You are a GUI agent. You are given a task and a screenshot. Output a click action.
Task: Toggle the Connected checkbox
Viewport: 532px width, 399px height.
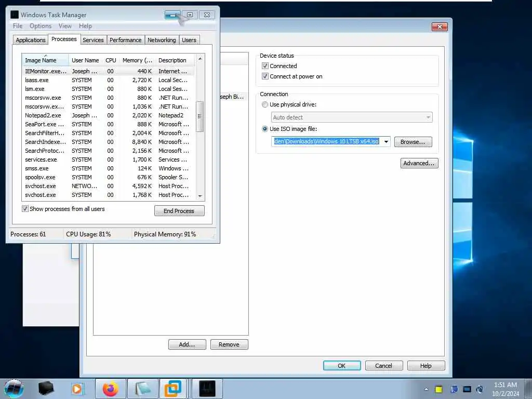tap(265, 66)
